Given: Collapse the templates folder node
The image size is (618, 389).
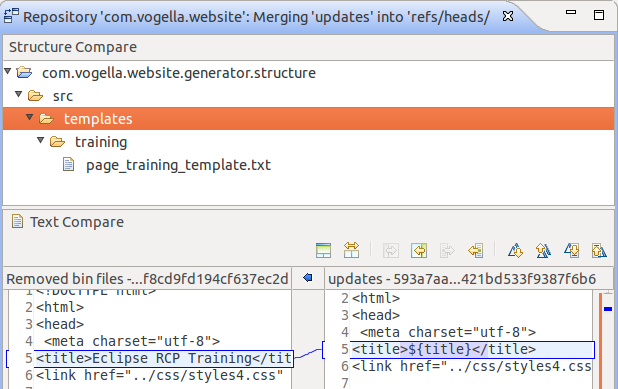Looking at the screenshot, I should click(x=30, y=117).
